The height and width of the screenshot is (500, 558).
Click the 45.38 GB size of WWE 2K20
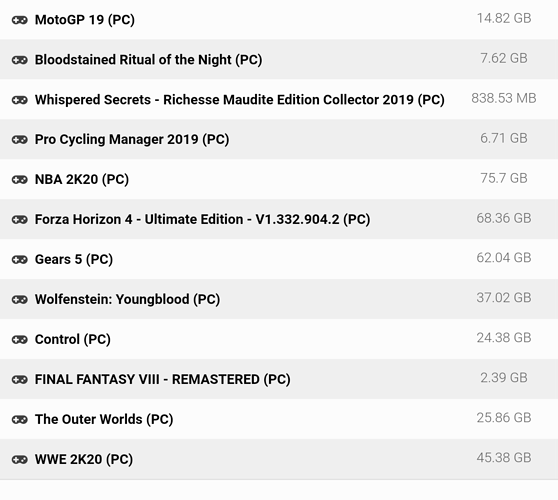point(504,458)
